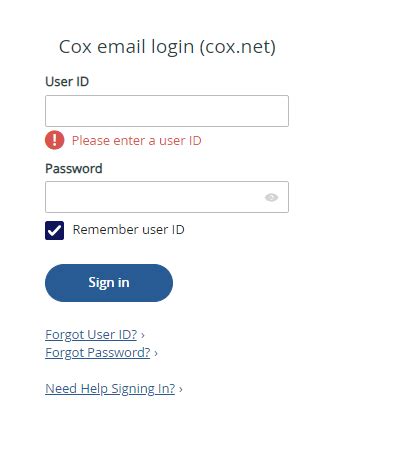This screenshot has width=393, height=476.
Task: Click the Password field label
Action: coord(74,168)
